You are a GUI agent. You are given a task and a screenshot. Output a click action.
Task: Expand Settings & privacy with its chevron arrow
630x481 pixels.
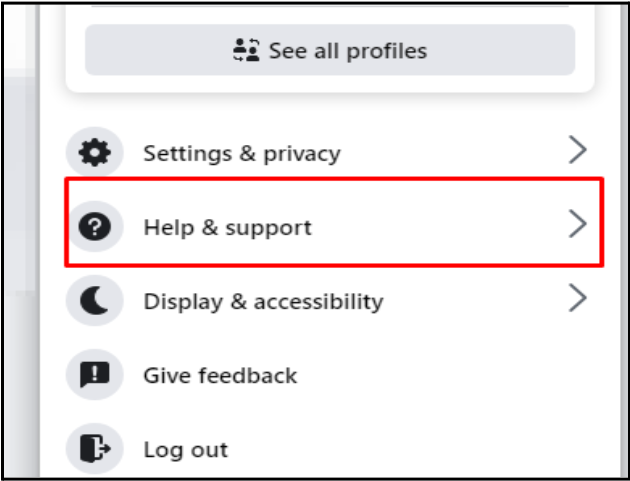click(x=577, y=151)
